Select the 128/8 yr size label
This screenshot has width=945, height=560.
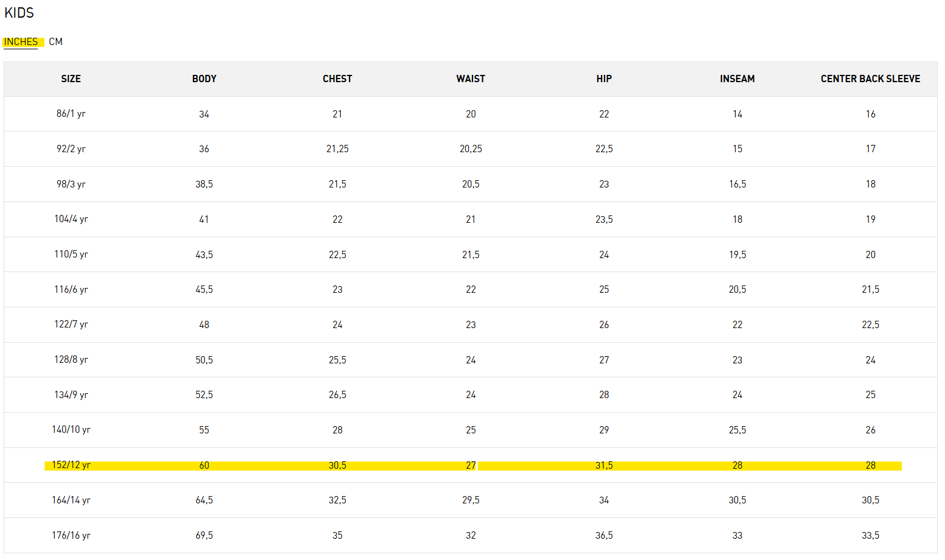pos(71,360)
